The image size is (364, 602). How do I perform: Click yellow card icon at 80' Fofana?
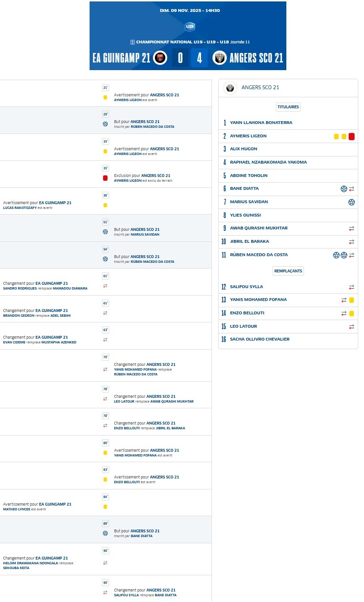pyautogui.click(x=105, y=453)
